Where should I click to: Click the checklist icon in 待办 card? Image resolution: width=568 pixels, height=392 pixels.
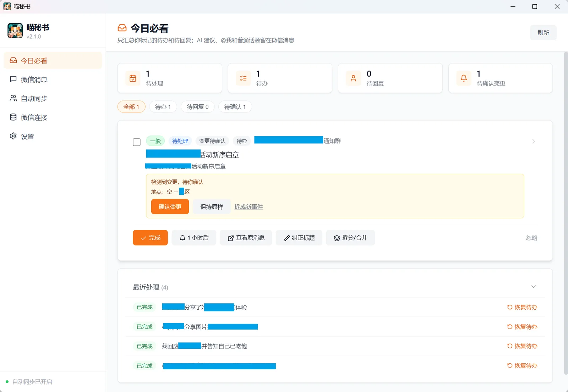pos(243,78)
